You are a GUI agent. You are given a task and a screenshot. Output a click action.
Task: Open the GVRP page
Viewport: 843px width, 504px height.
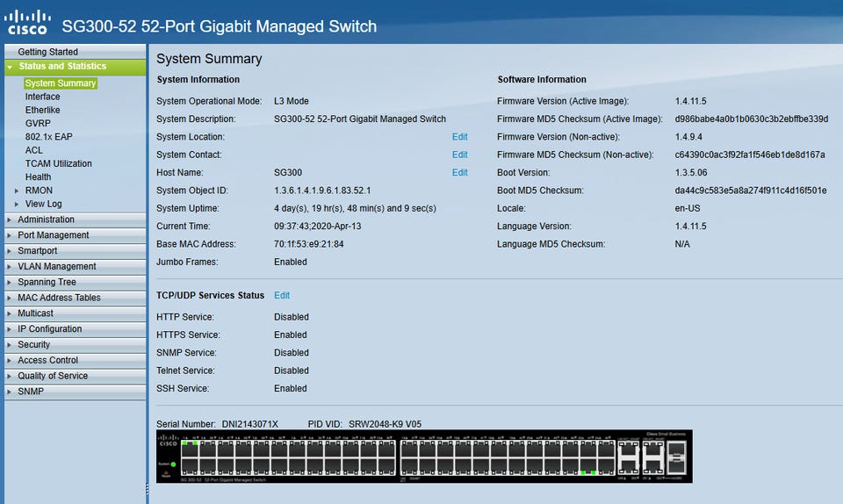(x=38, y=124)
